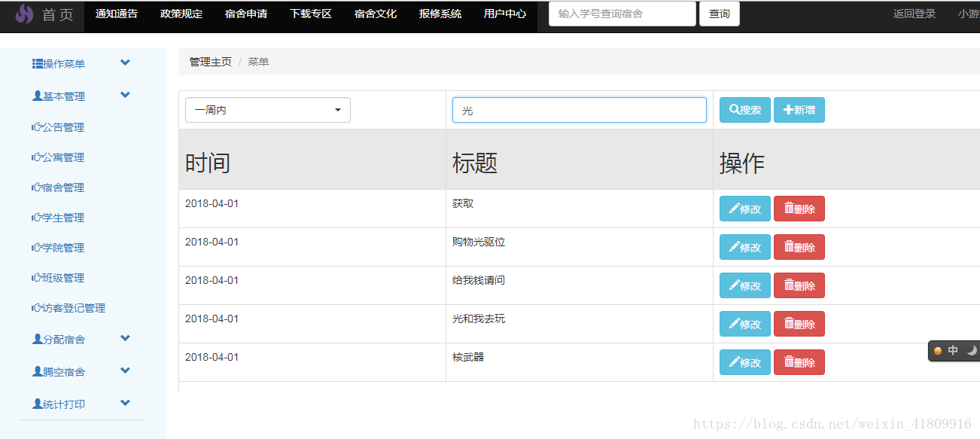Open 学院管理 in the sidebar
Image resolution: width=980 pixels, height=439 pixels.
(63, 248)
